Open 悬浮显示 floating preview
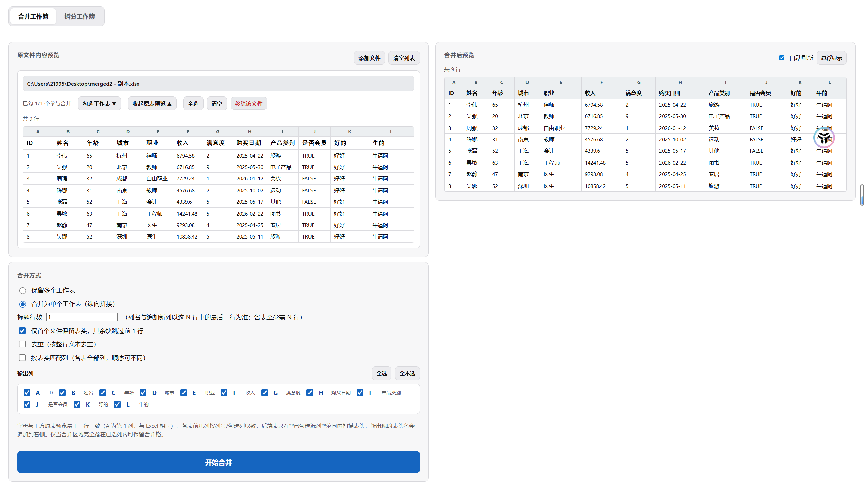Screen dimensions: 864x504 (831, 58)
